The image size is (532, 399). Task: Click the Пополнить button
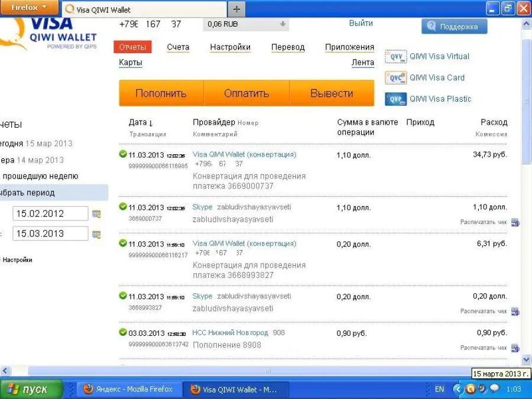click(x=161, y=93)
